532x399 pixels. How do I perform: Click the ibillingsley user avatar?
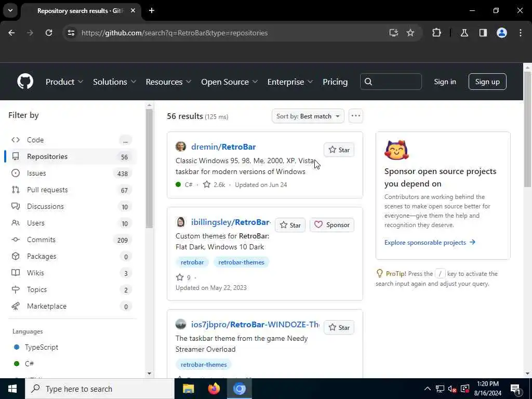coord(181,222)
